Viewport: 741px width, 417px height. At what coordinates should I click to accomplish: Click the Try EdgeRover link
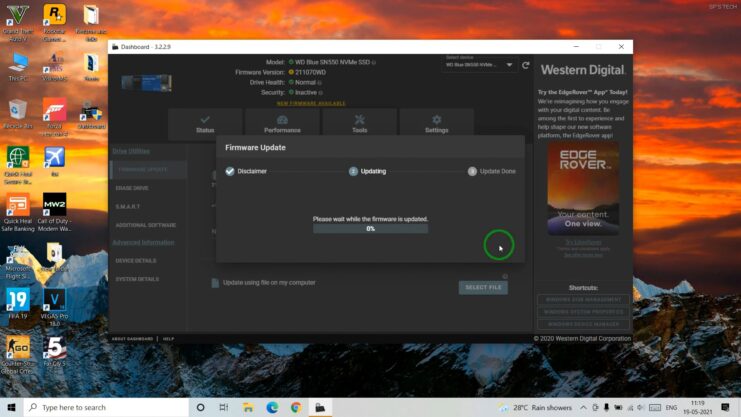(x=583, y=242)
